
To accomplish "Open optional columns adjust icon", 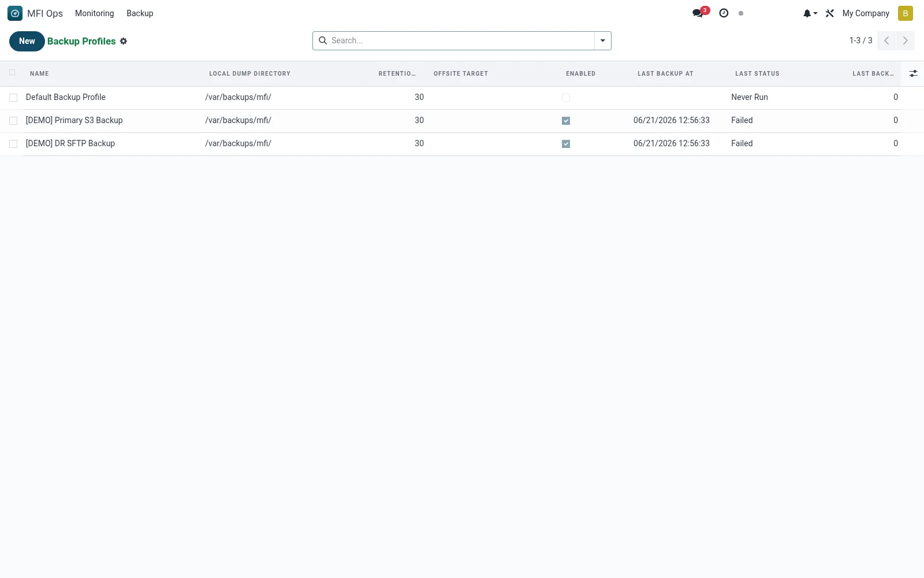I will (913, 73).
